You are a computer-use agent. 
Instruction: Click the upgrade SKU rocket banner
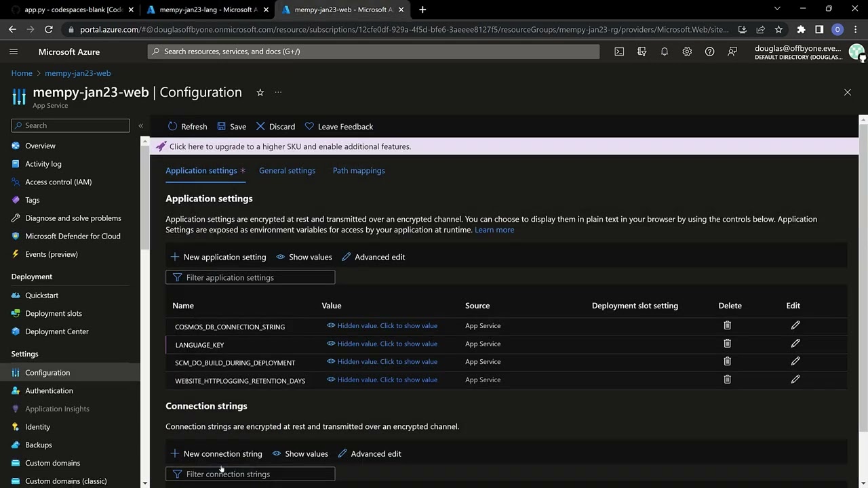pos(503,146)
